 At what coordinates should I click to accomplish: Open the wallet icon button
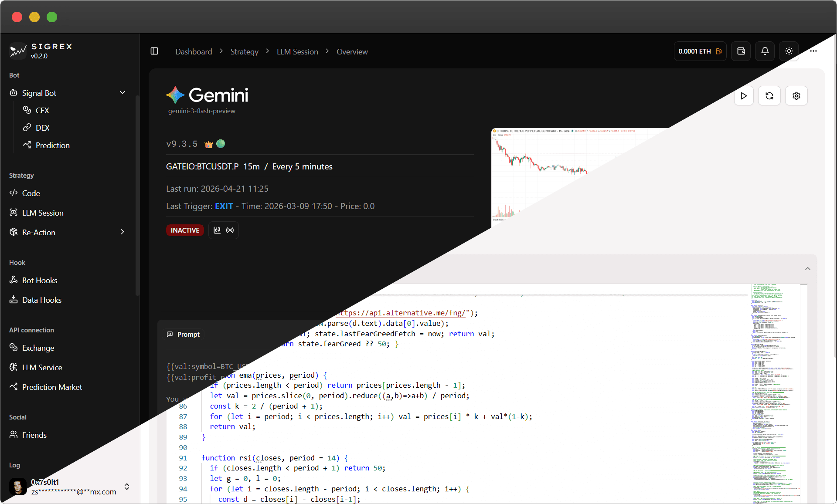(x=741, y=51)
